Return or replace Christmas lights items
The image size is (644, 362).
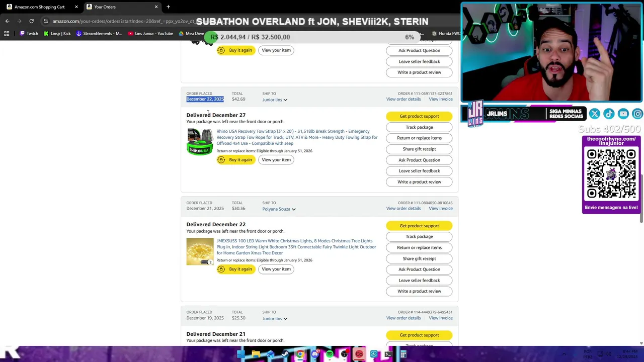coord(419,248)
